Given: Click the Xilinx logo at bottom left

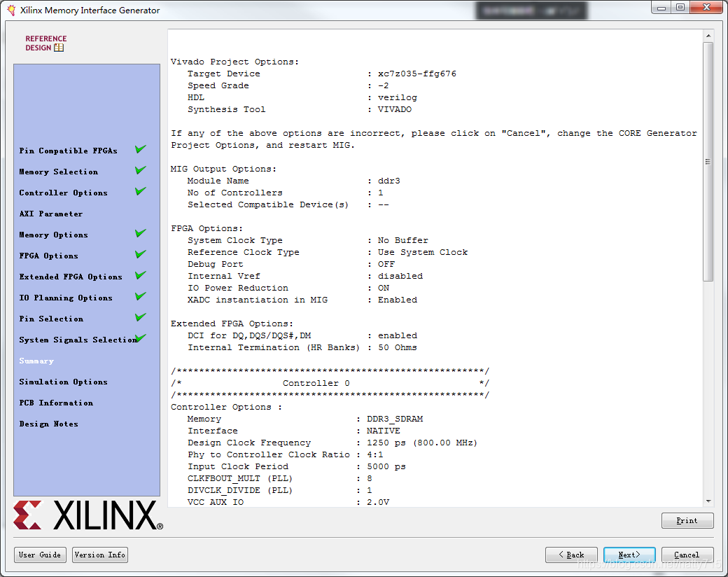Looking at the screenshot, I should coord(88,515).
